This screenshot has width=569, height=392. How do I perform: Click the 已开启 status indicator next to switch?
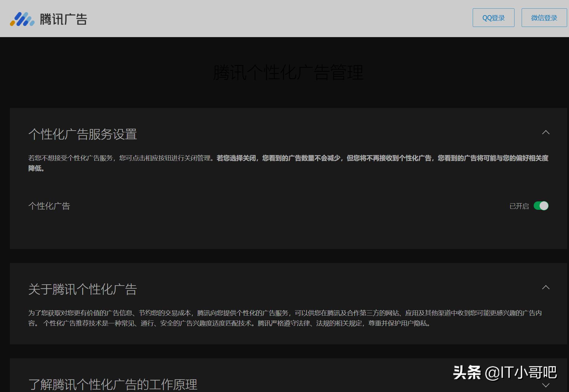(x=519, y=206)
